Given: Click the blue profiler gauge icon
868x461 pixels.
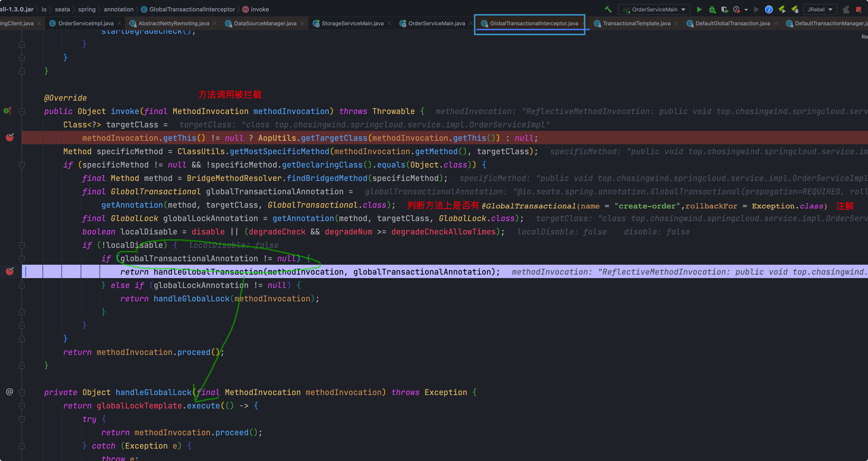Looking at the screenshot, I should click(768, 9).
